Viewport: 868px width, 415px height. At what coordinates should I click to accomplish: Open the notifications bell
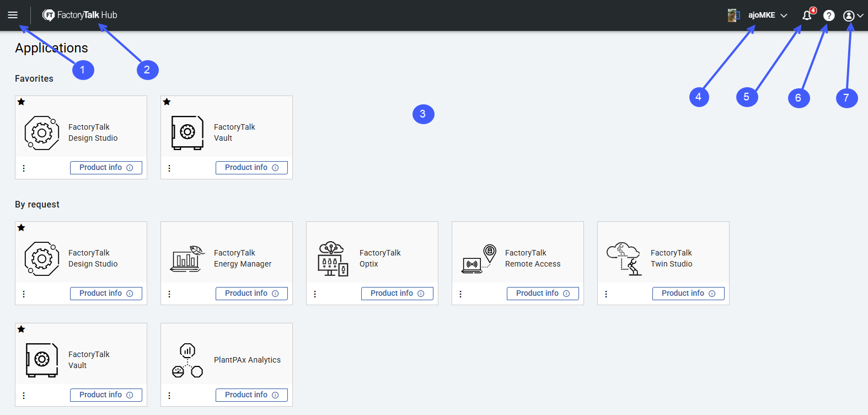point(807,15)
